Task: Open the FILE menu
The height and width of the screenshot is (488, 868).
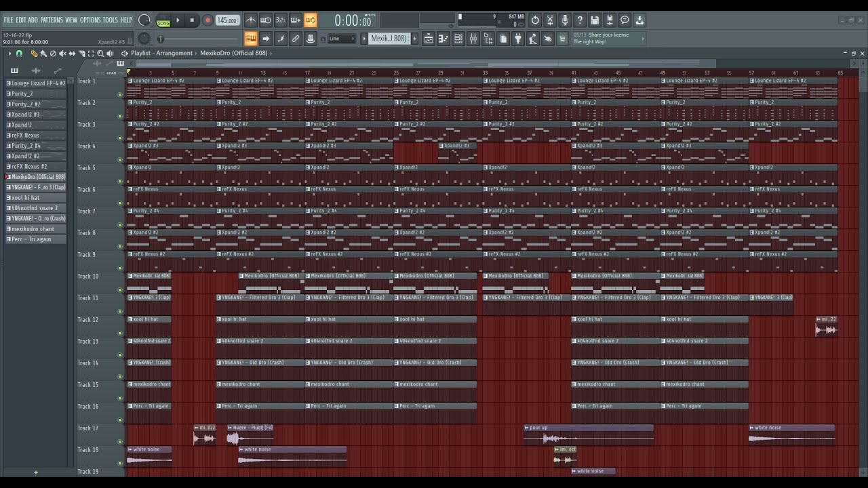Action: 8,20
